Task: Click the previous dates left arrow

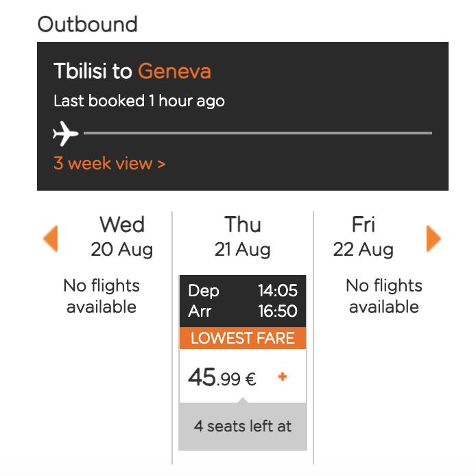Action: pos(51,239)
